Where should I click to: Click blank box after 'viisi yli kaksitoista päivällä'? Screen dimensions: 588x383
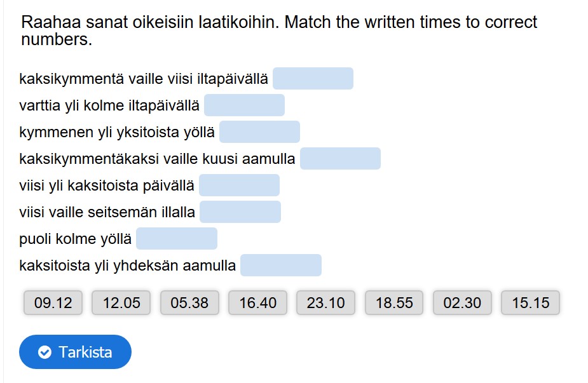tap(239, 185)
